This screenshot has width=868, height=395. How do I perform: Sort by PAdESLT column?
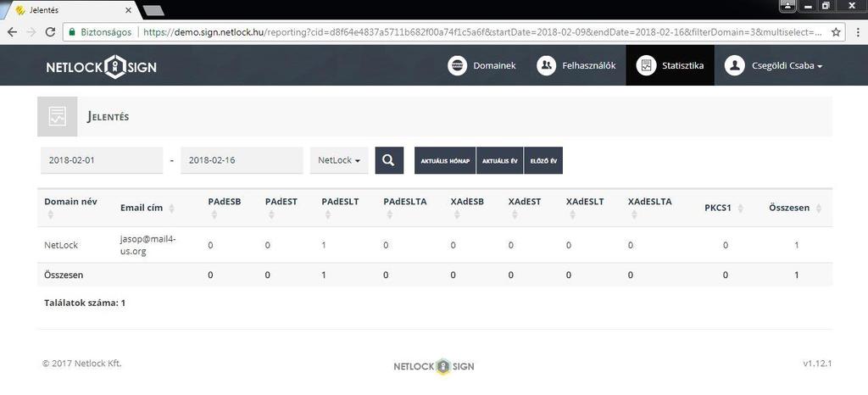pyautogui.click(x=340, y=208)
